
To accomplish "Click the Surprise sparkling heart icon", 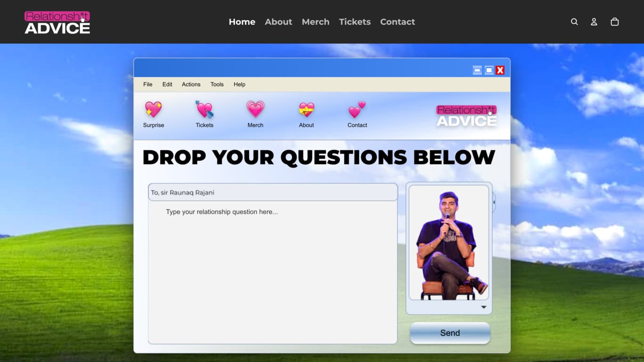I will (154, 109).
